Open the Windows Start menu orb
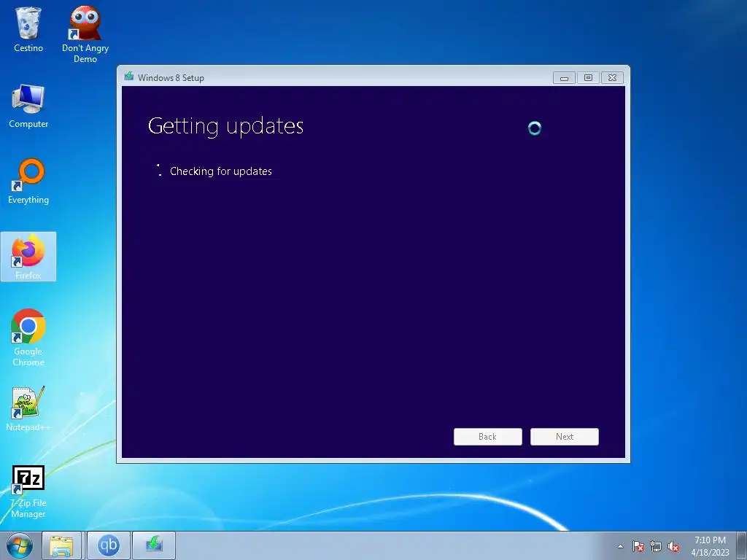The image size is (747, 560). pos(20,545)
